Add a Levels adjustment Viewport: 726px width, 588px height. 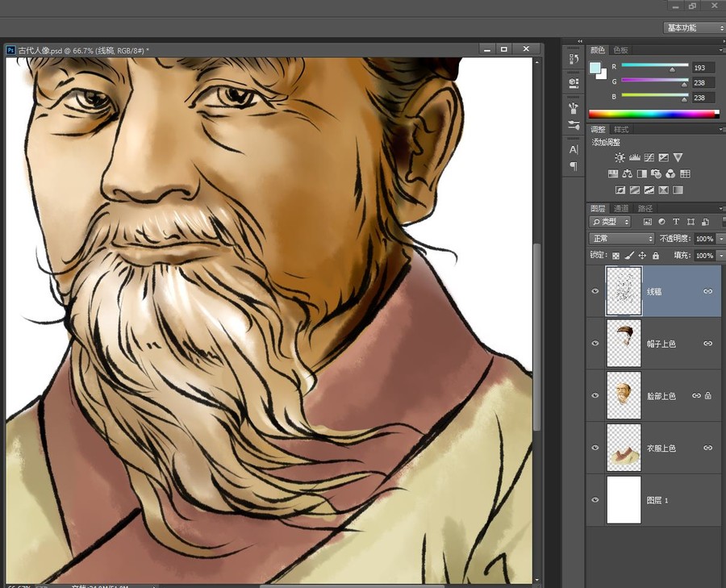tap(634, 157)
